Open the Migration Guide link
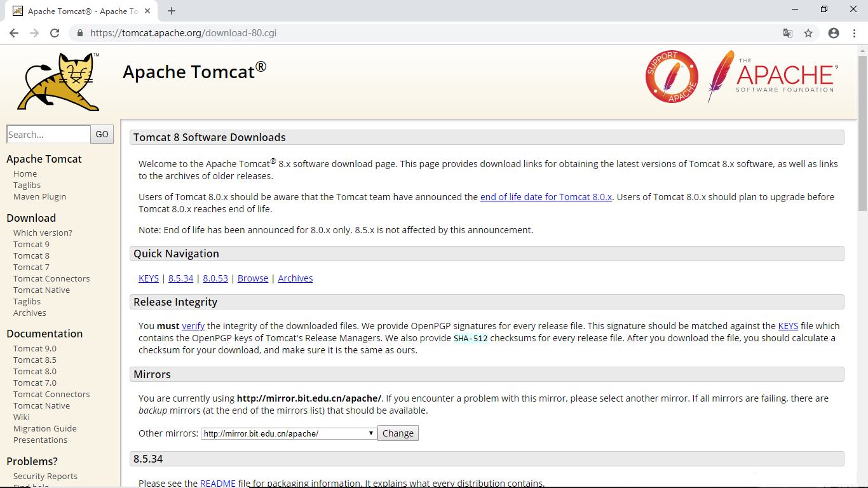Viewport: 868px width, 488px height. (x=45, y=428)
